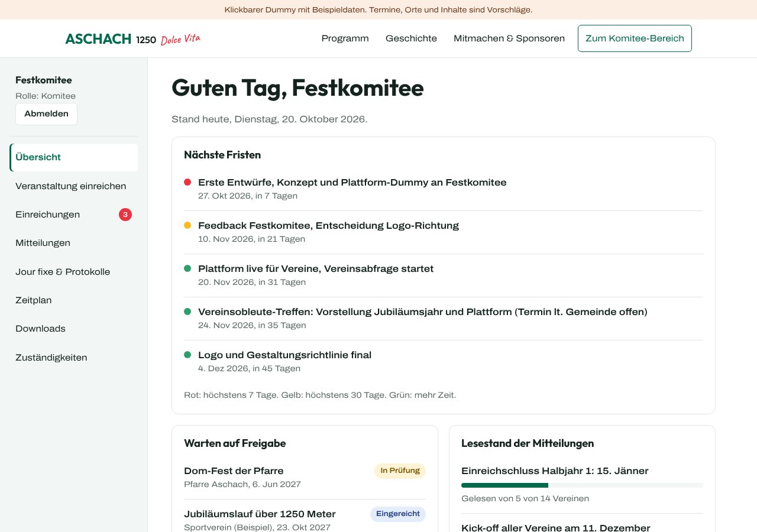Open the 'Dom-Fest der Pfarre' entry

pyautogui.click(x=234, y=471)
